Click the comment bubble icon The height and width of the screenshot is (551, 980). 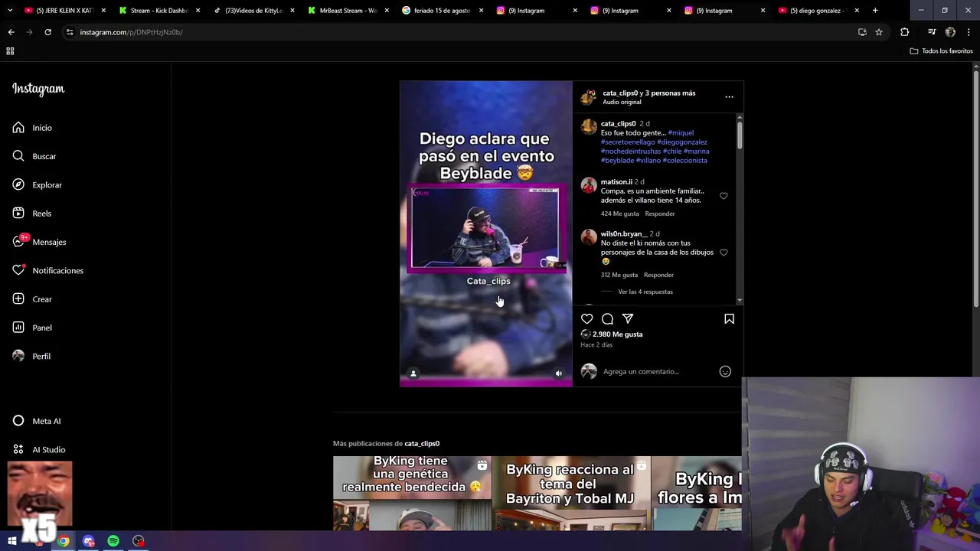pos(607,318)
